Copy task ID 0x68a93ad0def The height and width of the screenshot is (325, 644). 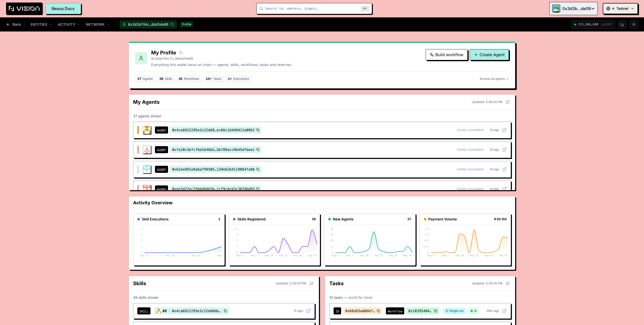coord(378,311)
